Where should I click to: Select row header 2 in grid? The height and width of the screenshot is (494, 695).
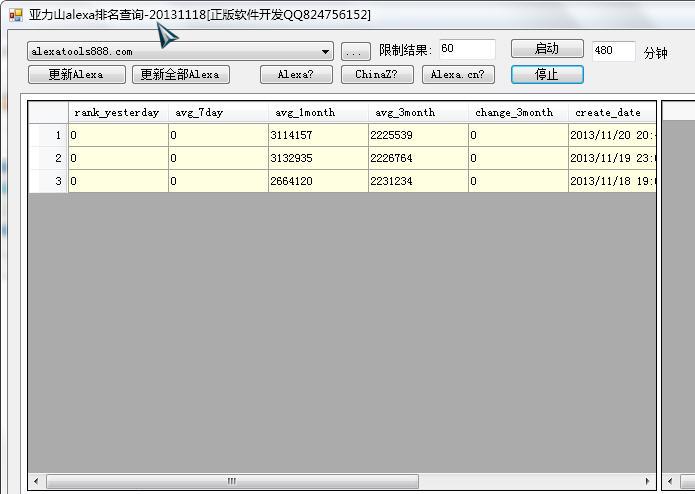coord(48,158)
